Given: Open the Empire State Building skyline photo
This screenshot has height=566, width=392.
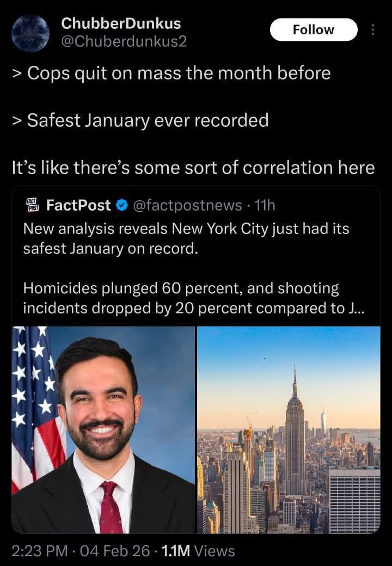Looking at the screenshot, I should 289,430.
